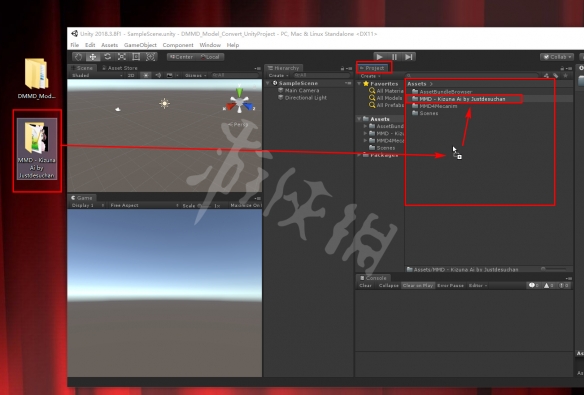Select DMMD_Mod desktop folder icon

point(36,79)
